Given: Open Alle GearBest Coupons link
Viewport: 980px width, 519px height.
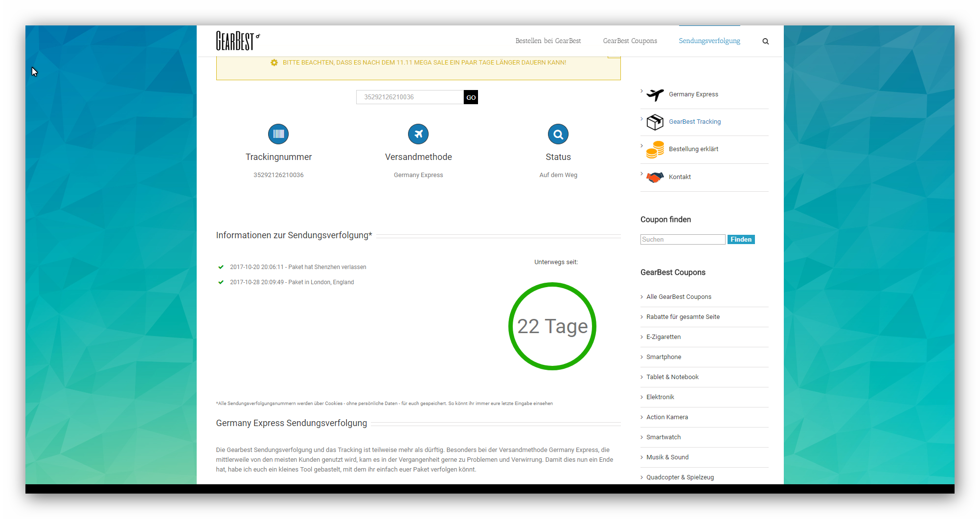Looking at the screenshot, I should point(679,297).
